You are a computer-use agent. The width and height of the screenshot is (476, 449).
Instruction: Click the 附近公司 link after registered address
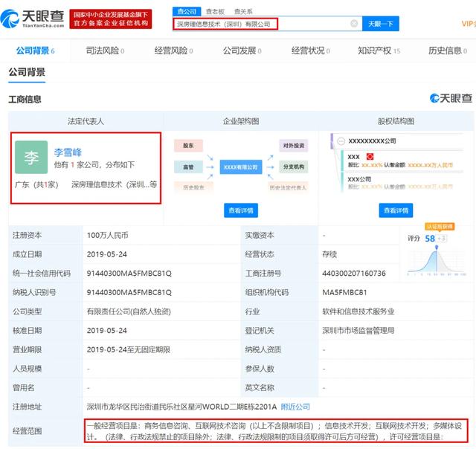[x=295, y=407]
